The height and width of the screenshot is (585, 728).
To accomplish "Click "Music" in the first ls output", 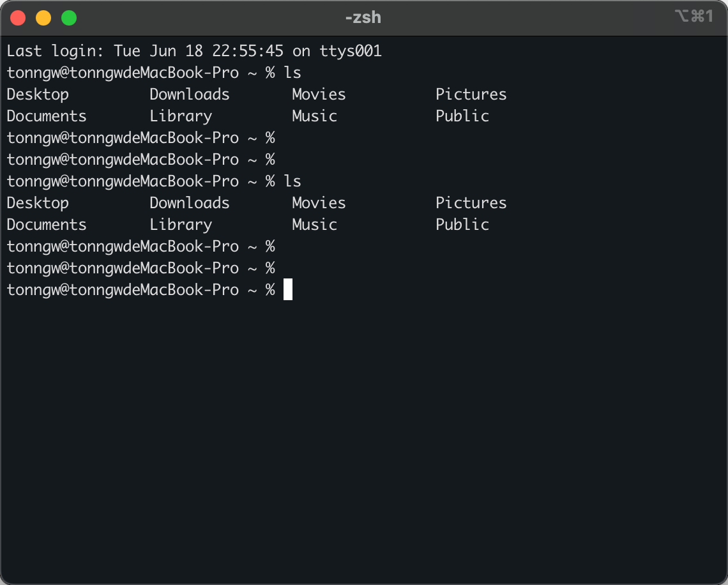I will click(314, 116).
